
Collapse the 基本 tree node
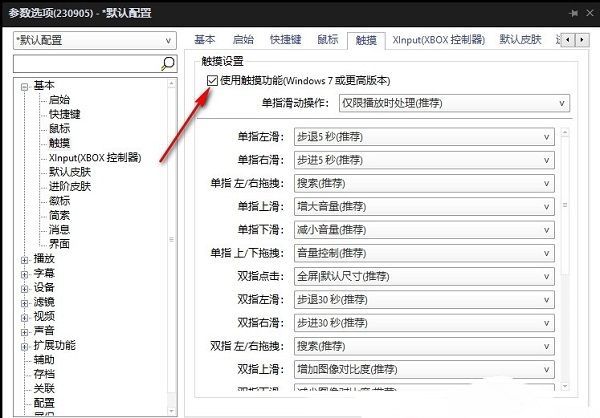[x=25, y=87]
